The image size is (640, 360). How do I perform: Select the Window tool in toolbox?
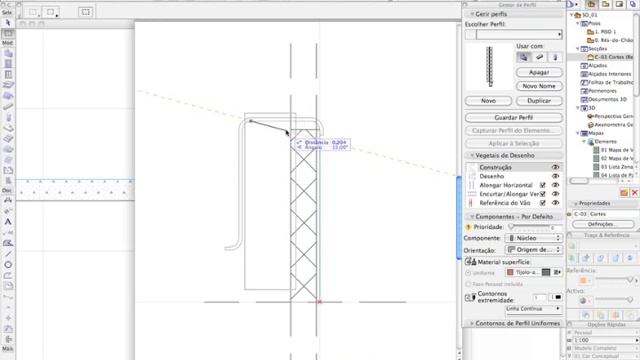coord(8,75)
